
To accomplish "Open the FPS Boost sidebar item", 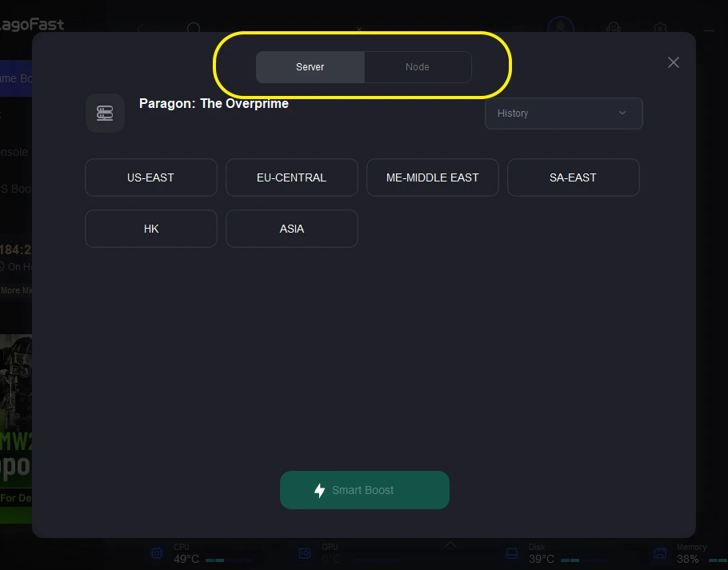I will point(16,189).
